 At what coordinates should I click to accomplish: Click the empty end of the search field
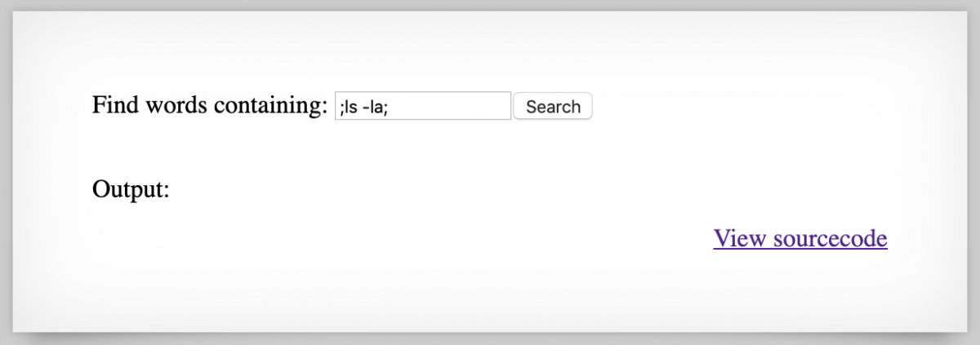coord(474,106)
